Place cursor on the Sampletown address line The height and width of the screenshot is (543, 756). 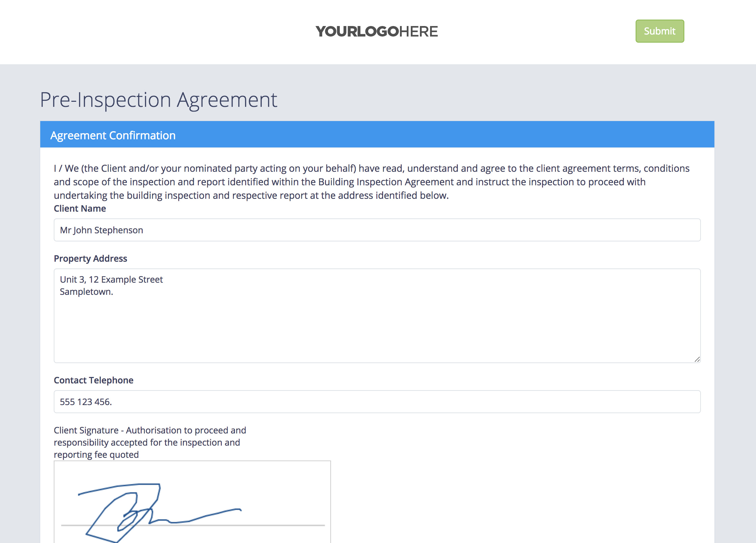(86, 292)
